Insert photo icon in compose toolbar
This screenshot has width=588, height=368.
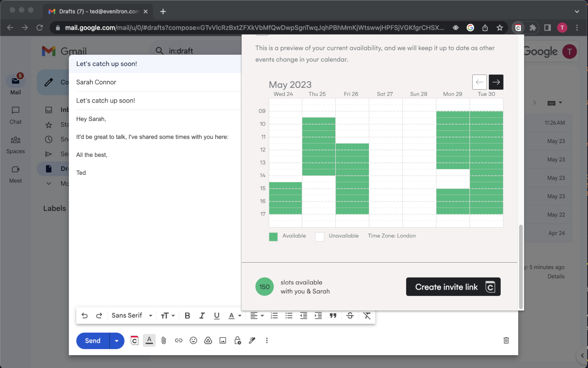click(223, 341)
